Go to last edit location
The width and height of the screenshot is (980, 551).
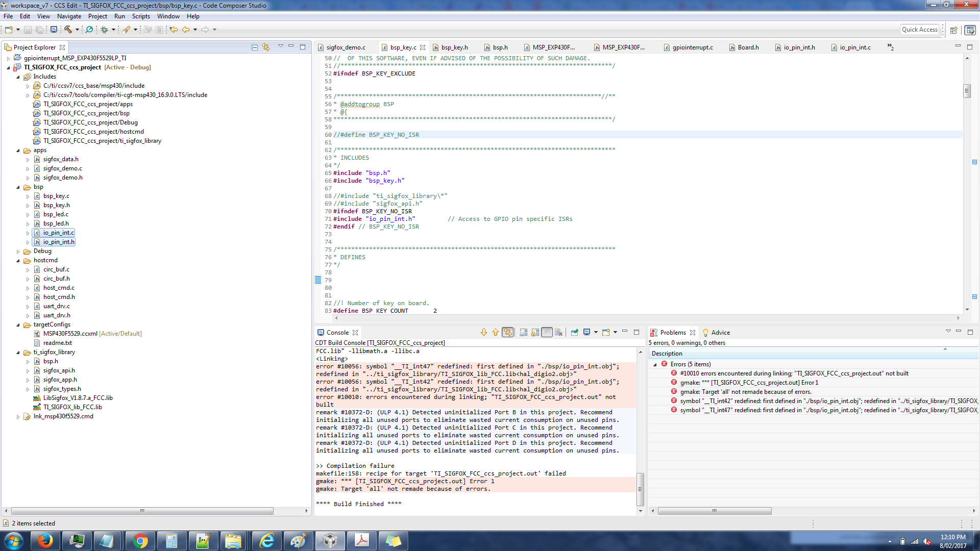[x=174, y=30]
